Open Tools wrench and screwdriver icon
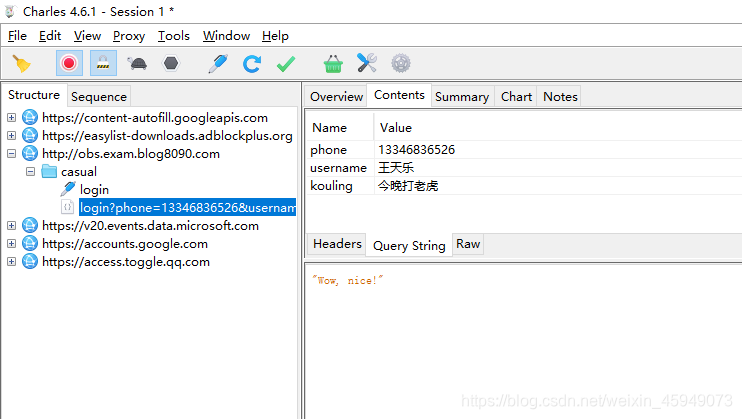742x419 pixels. point(367,63)
